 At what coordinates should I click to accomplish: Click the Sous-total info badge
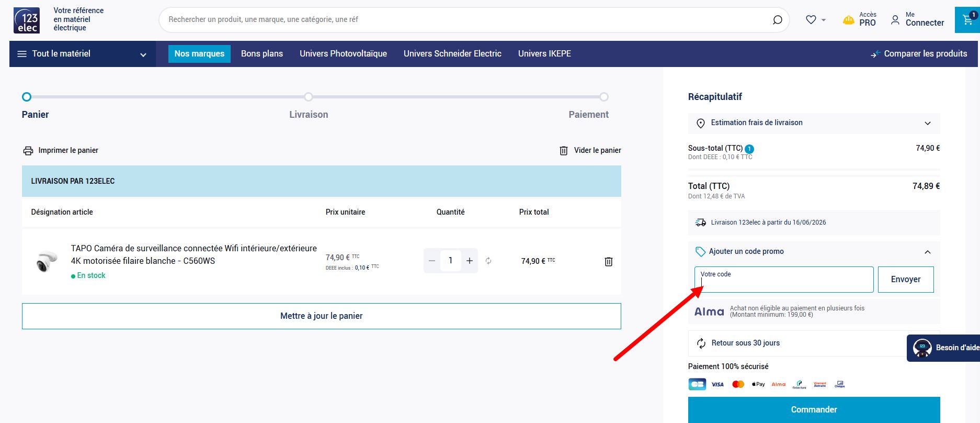pos(749,149)
